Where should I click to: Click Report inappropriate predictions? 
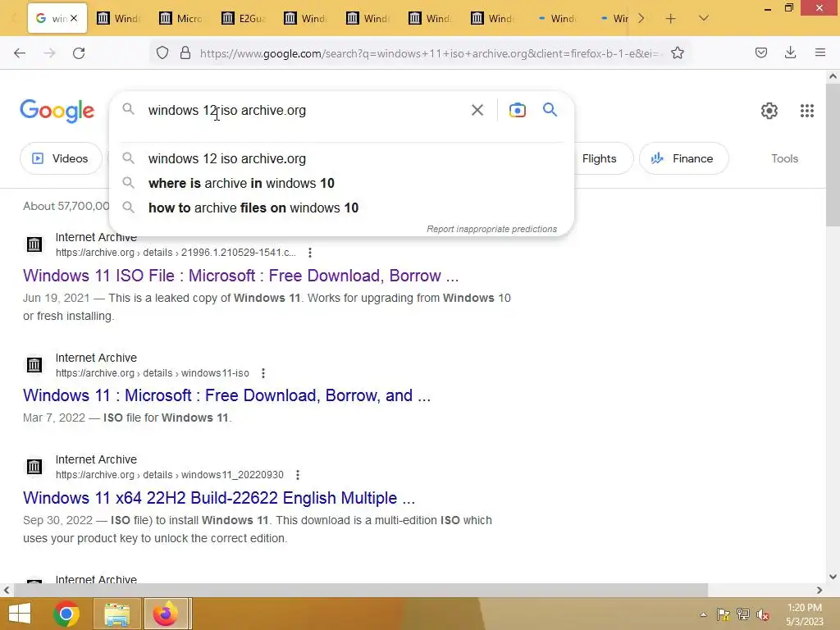491,229
